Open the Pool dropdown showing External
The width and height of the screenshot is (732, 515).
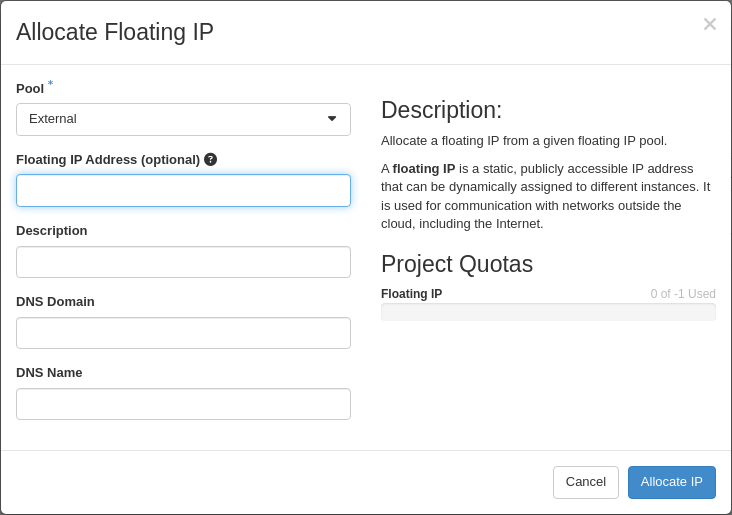(x=183, y=120)
